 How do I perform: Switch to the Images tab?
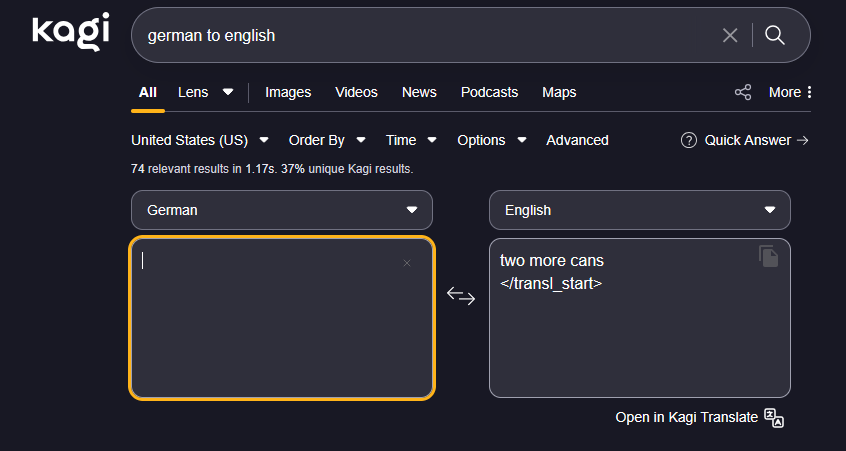(288, 92)
